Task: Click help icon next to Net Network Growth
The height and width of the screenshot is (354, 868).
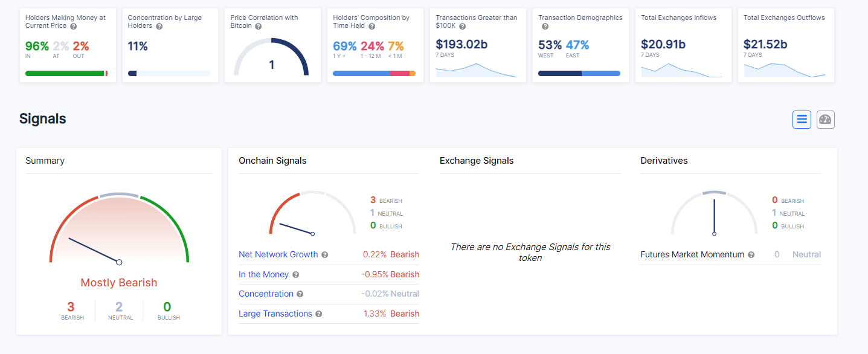Action: pos(325,255)
